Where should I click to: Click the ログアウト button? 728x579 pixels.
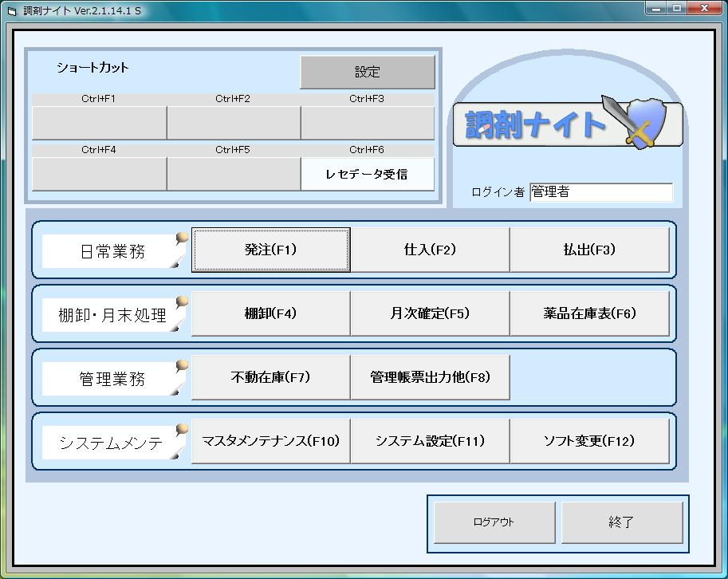pos(494,522)
